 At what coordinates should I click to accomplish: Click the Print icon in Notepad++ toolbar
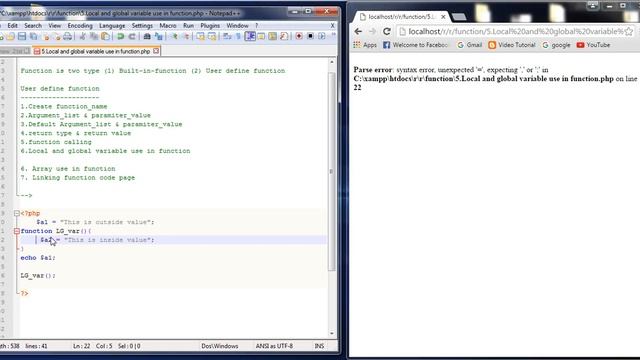pyautogui.click(x=67, y=37)
